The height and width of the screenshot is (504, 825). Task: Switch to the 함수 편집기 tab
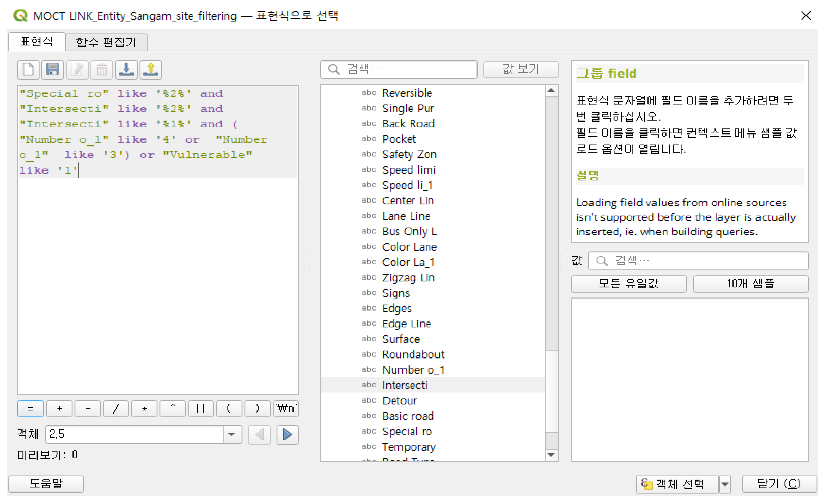106,42
